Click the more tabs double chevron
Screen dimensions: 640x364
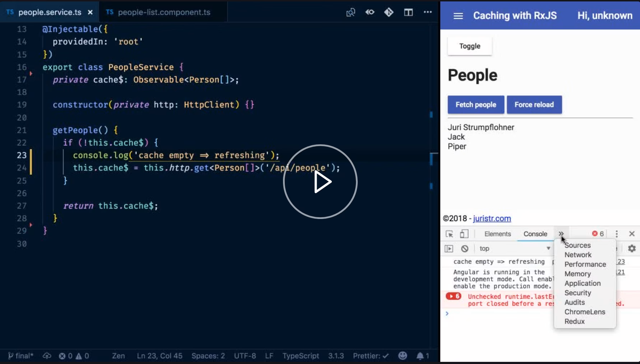tap(561, 234)
